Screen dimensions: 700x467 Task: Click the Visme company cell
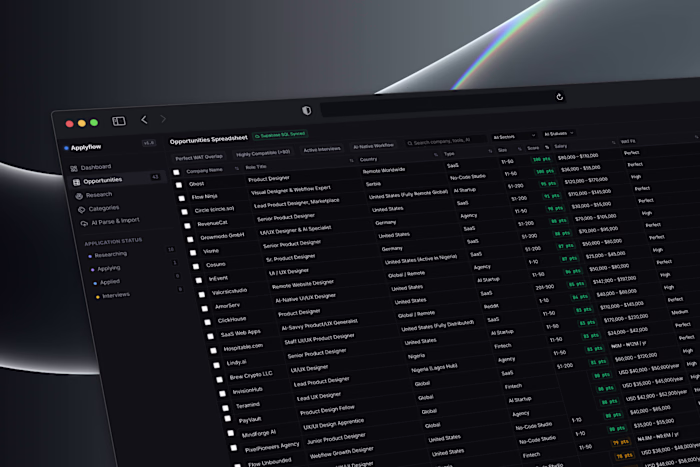click(211, 251)
